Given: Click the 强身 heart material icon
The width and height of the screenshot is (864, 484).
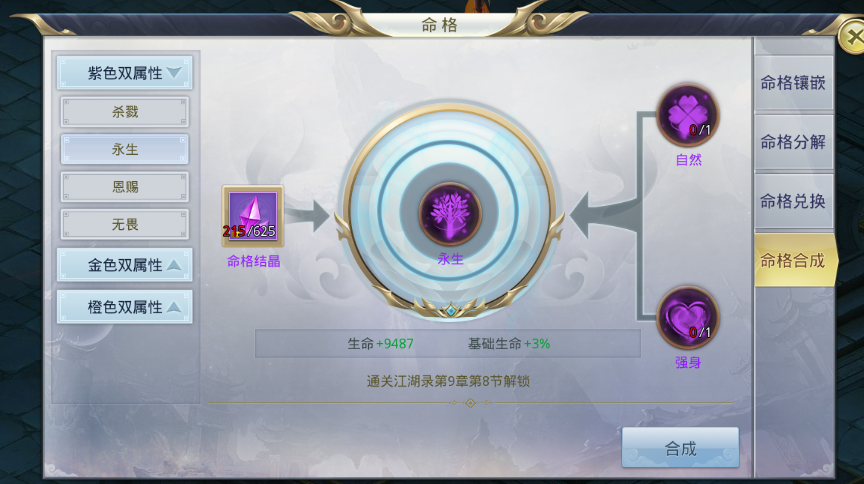Looking at the screenshot, I should point(688,318).
